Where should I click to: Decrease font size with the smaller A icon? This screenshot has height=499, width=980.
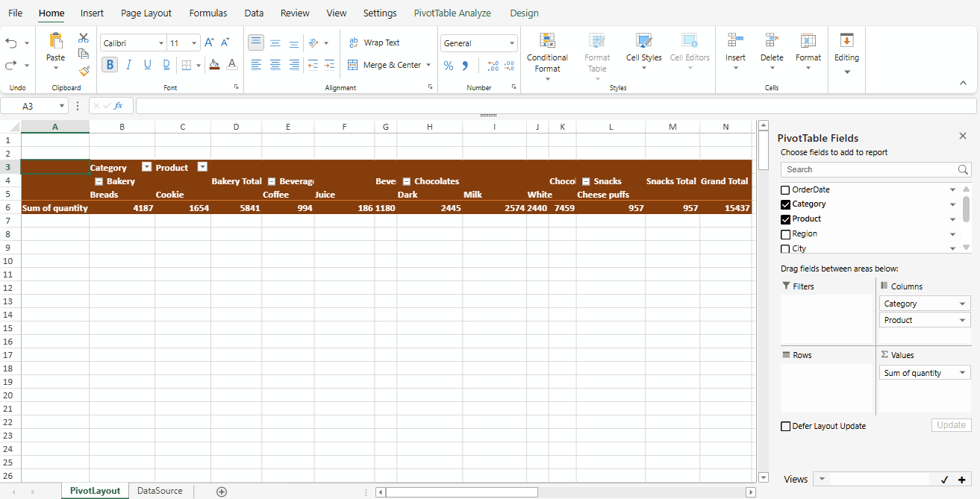click(x=225, y=43)
